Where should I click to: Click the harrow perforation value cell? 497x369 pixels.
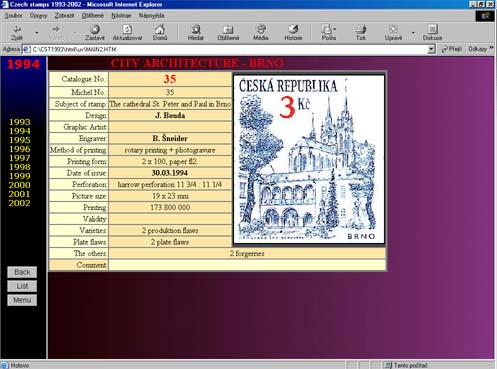coord(170,184)
